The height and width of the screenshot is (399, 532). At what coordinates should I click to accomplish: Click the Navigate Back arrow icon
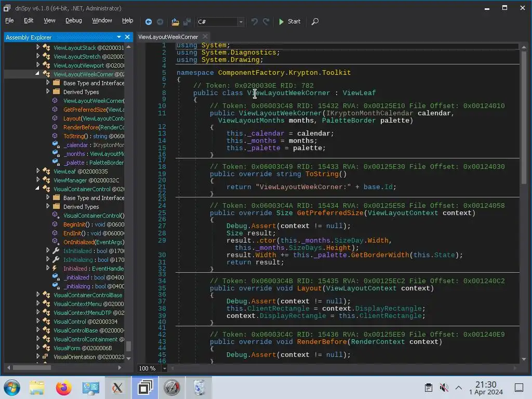click(149, 22)
